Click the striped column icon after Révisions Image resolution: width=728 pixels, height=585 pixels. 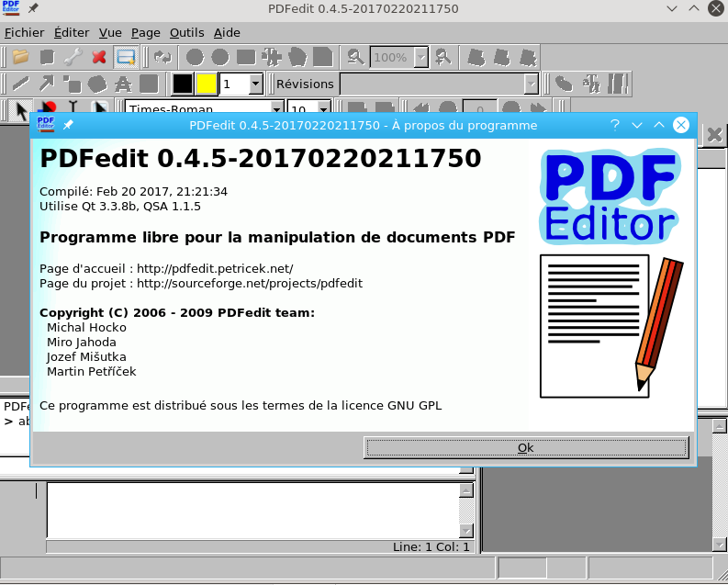[x=618, y=84]
